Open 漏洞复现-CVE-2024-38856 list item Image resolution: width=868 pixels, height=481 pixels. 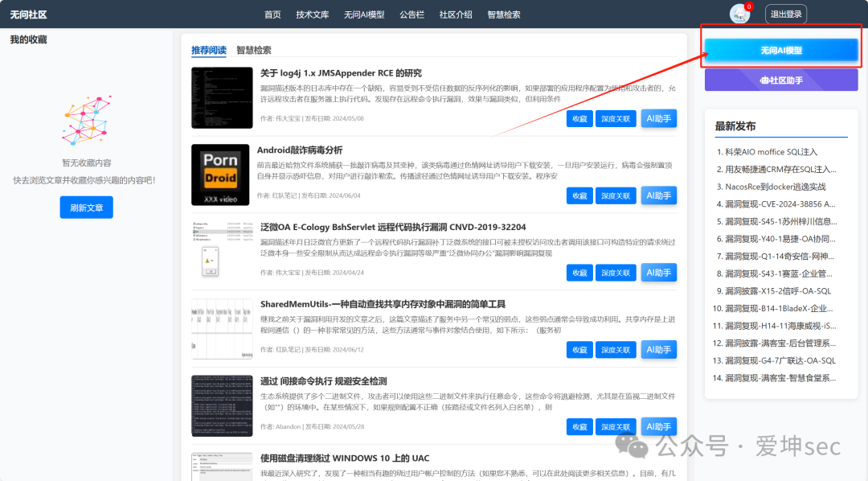coord(780,204)
